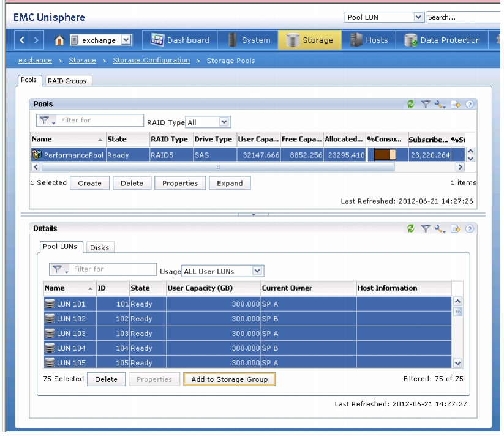Image resolution: width=504 pixels, height=437 pixels.
Task: Click the Data Protection icon
Action: click(x=411, y=40)
